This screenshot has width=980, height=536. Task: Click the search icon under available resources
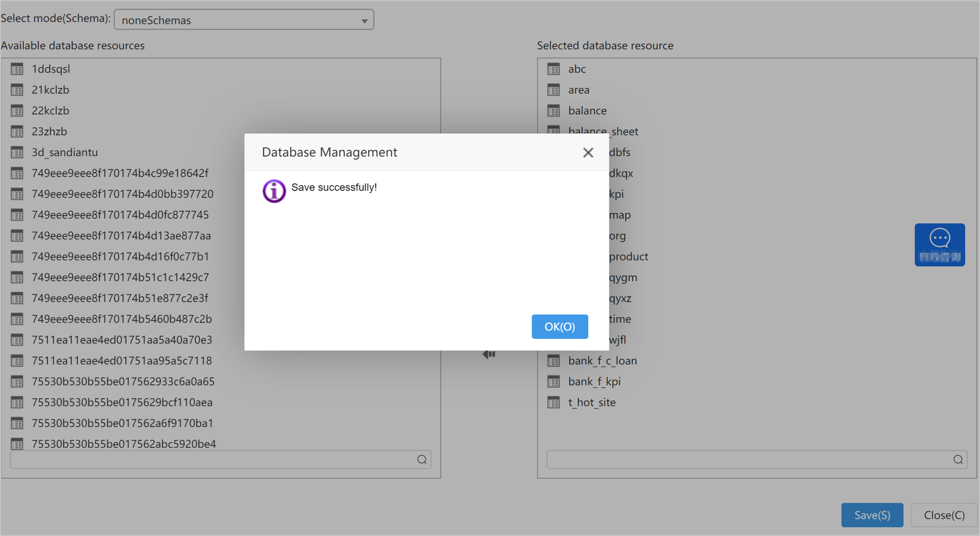[422, 459]
